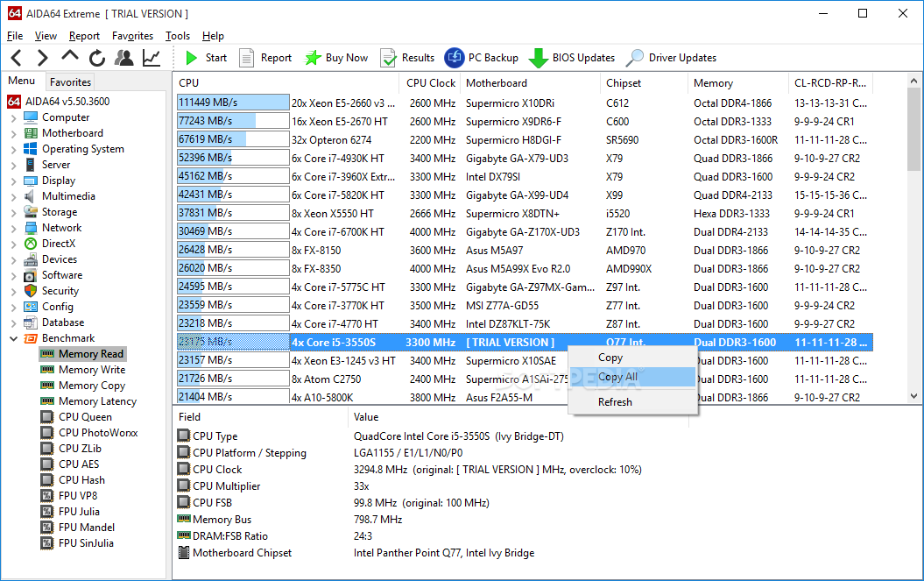Expand the Motherboard tree node
This screenshot has width=924, height=581.
click(13, 134)
